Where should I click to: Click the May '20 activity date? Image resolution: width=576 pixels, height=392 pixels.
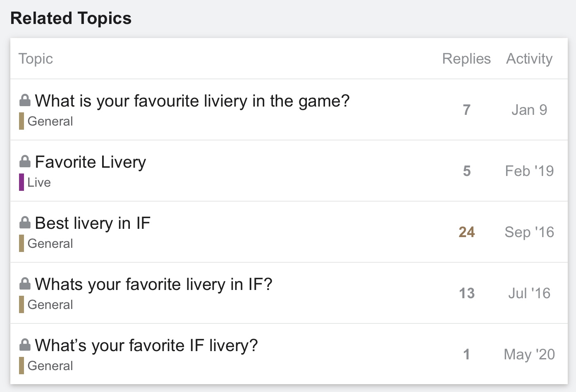[x=529, y=354]
